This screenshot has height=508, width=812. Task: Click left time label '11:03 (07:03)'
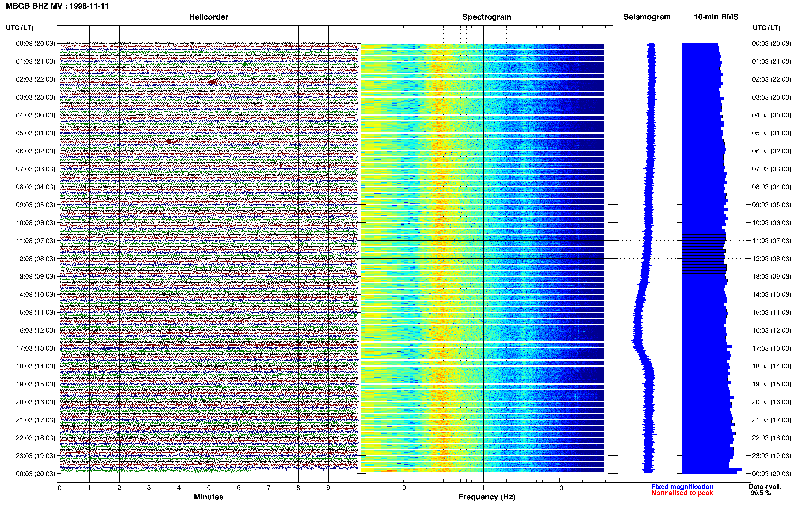tap(35, 240)
